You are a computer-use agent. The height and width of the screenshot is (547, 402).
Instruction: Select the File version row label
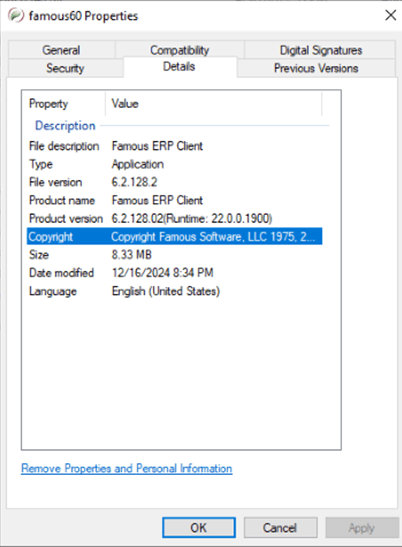pyautogui.click(x=55, y=182)
